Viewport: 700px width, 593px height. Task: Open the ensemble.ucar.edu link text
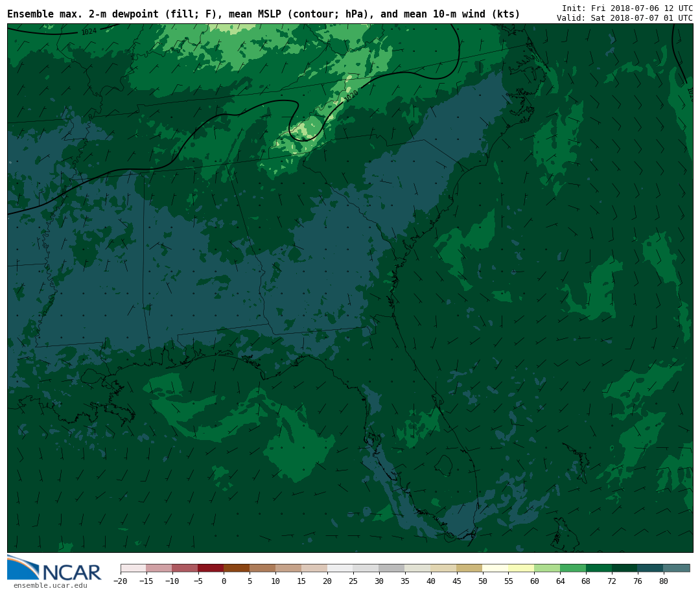tap(50, 586)
